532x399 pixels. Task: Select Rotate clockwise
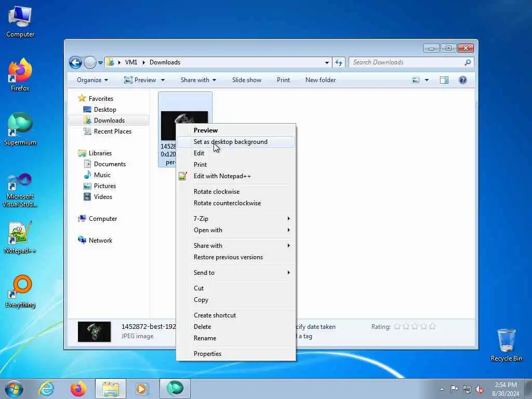click(236, 192)
